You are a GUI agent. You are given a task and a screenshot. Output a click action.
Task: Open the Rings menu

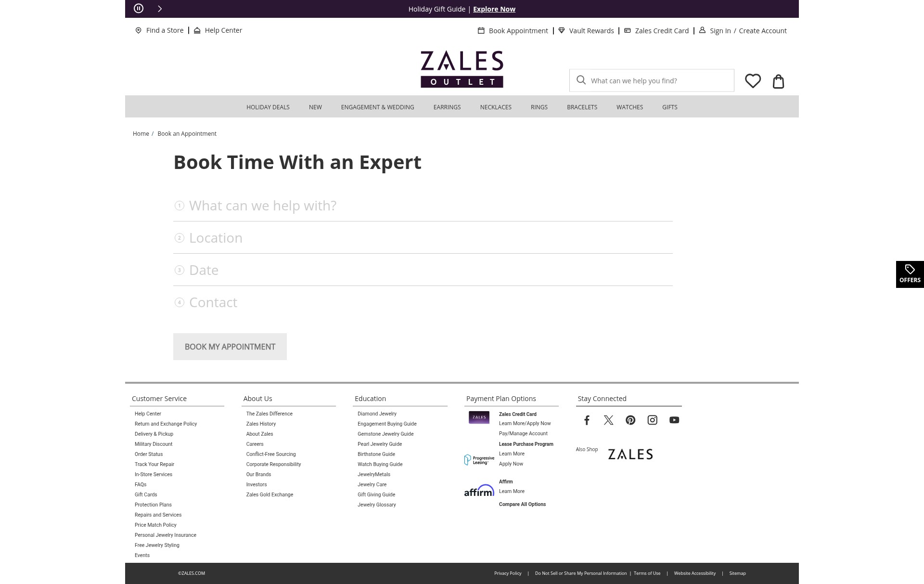click(539, 107)
